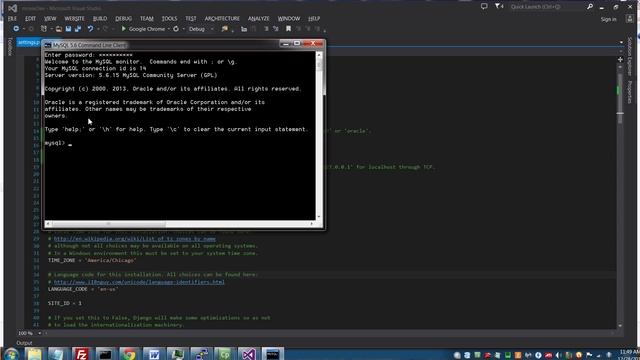The image size is (640, 360).
Task: Click the notifications flag icon
Action: [499, 7]
